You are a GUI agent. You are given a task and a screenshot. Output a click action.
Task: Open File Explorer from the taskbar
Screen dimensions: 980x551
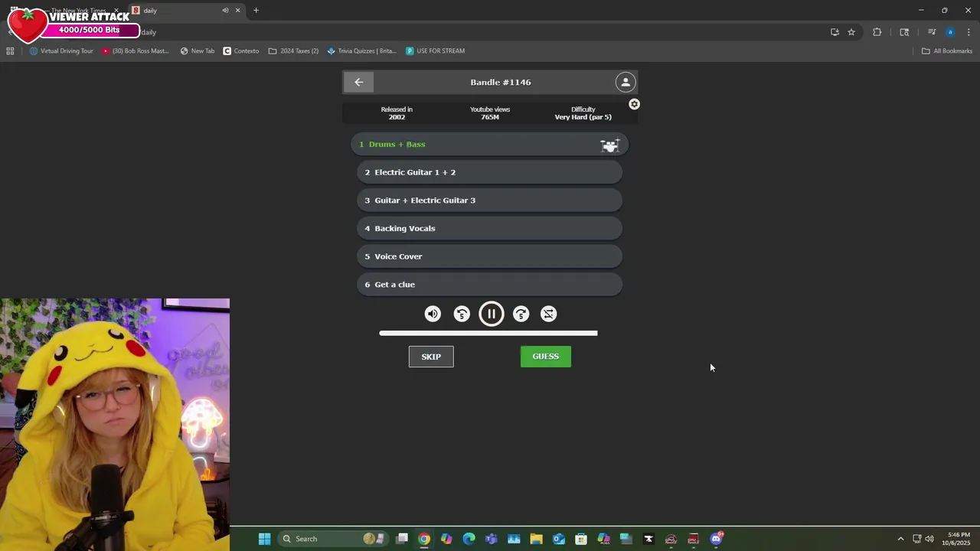pyautogui.click(x=536, y=539)
